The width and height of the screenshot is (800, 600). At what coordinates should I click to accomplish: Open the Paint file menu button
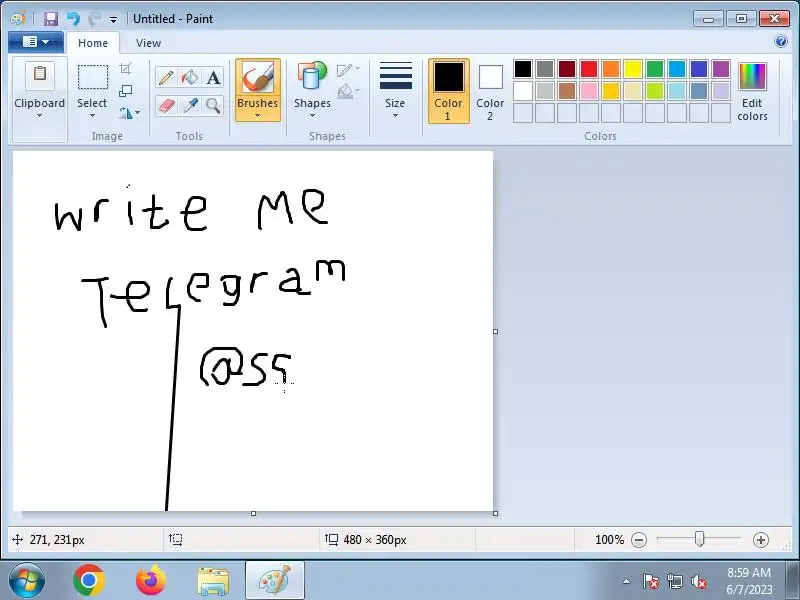36,42
